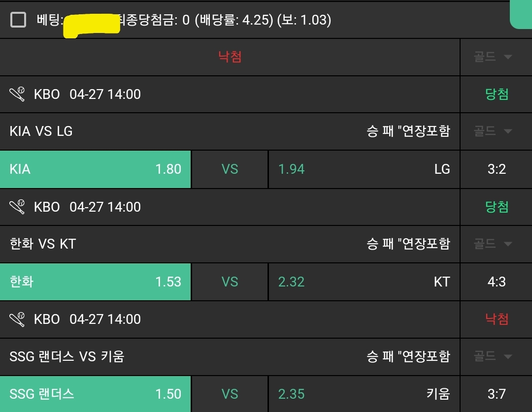Click baseball icon for 한화 vs KT

(17, 207)
